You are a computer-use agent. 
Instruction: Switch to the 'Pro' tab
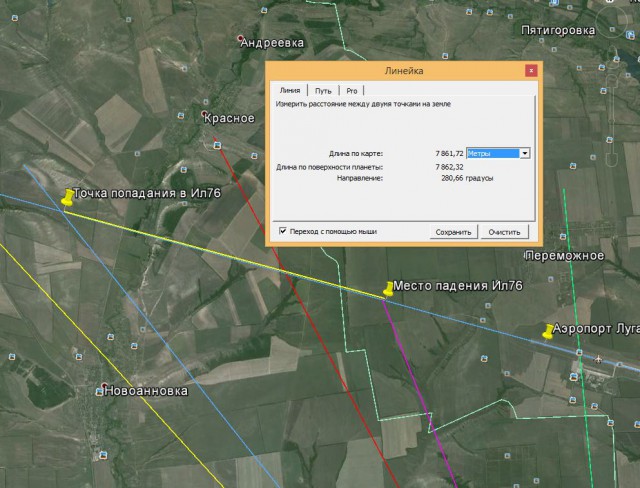351,91
